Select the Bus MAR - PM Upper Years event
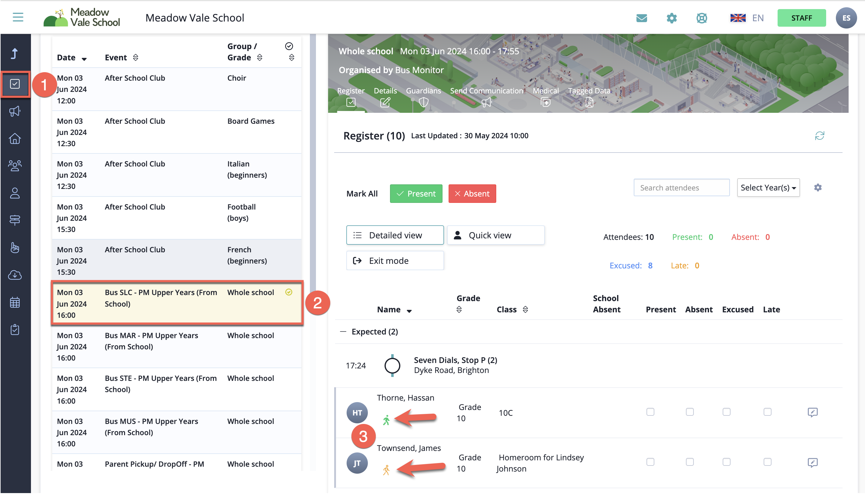Image resolution: width=865 pixels, height=504 pixels. coord(177,347)
